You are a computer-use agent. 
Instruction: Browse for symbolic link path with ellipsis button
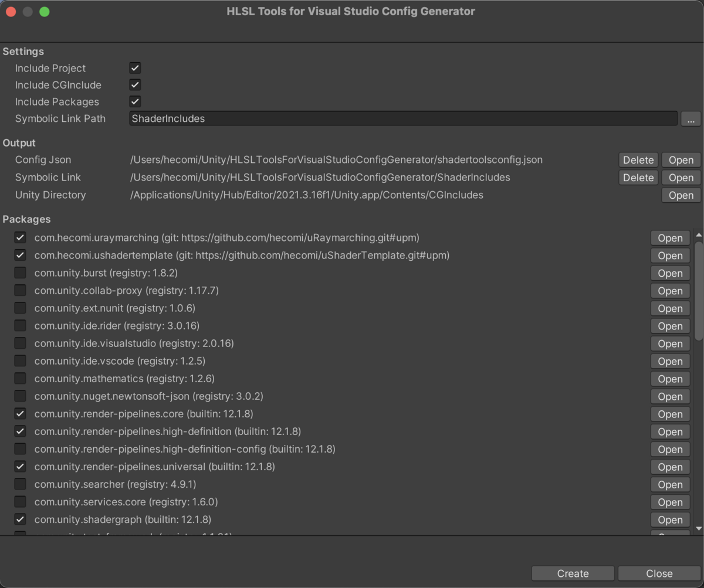click(x=691, y=119)
